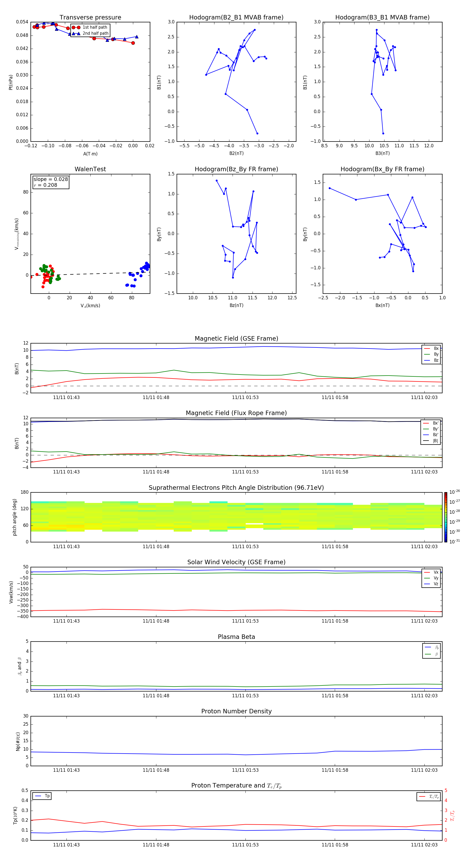Click the Bx' legend entry in Flux Rope plot

[431, 423]
